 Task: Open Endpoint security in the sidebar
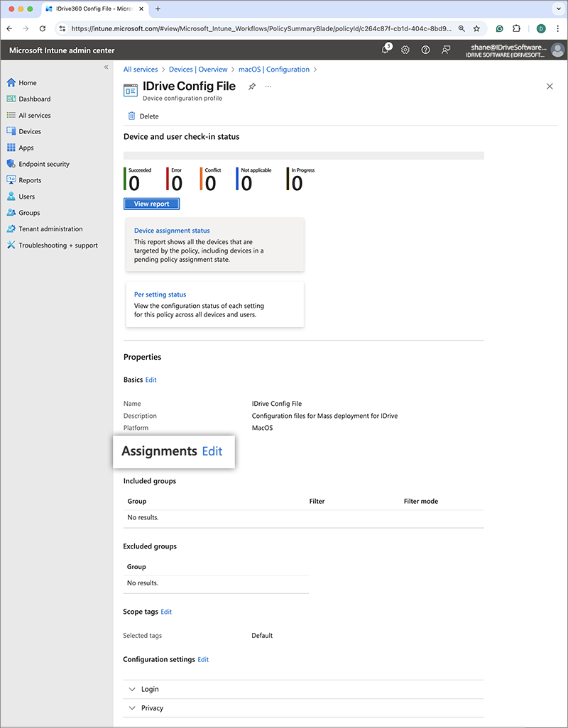coord(44,164)
